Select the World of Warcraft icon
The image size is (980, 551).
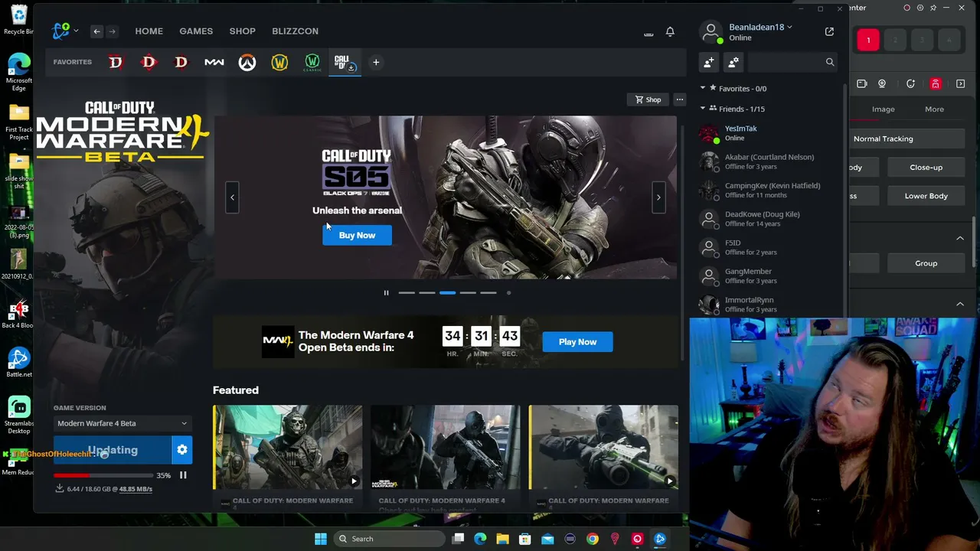[x=279, y=62]
